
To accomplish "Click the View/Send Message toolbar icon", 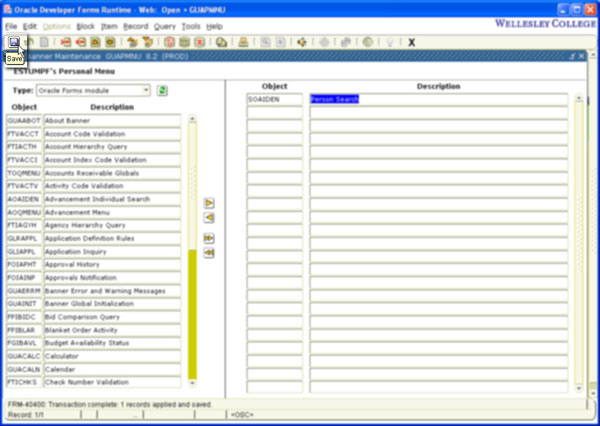I will coord(221,42).
